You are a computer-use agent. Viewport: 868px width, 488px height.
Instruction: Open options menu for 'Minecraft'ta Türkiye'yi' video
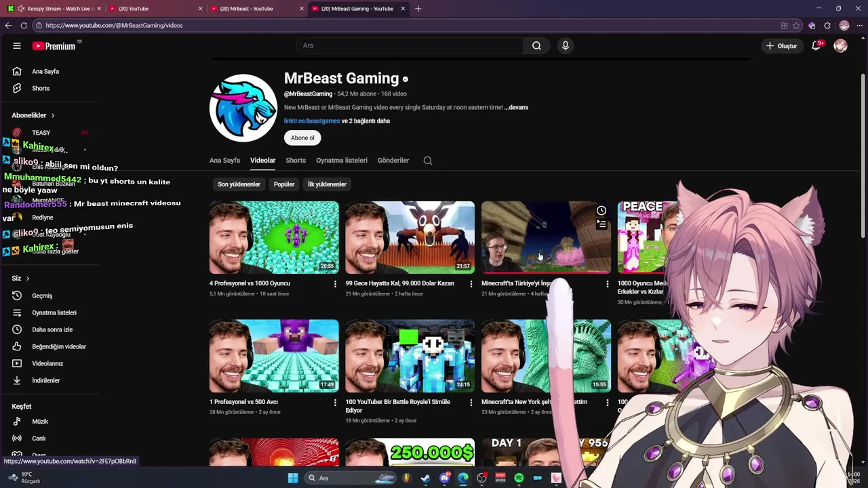pyautogui.click(x=607, y=284)
